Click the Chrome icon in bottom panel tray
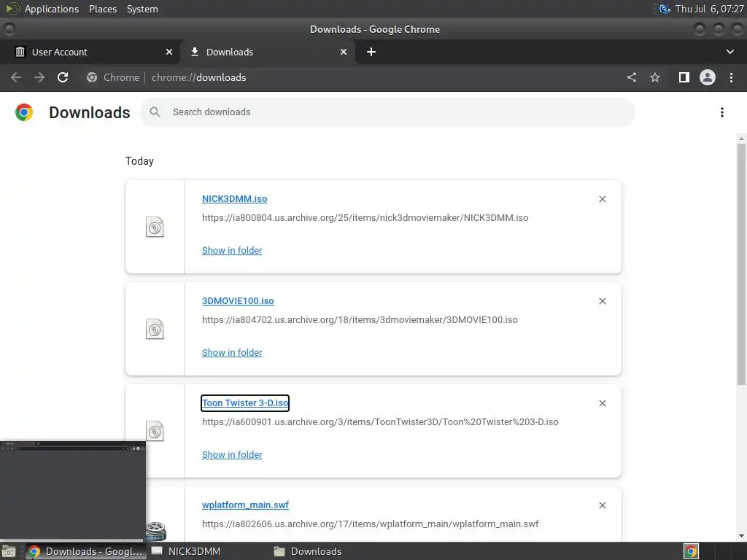The width and height of the screenshot is (747, 560). [x=691, y=551]
